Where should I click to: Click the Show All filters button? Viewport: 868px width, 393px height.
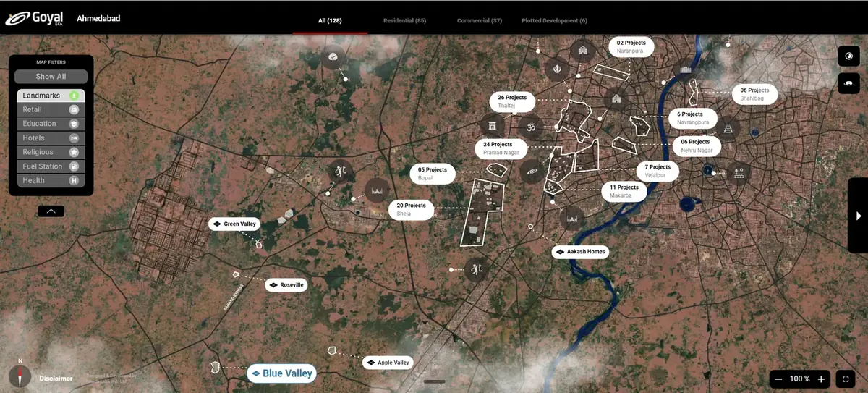(x=51, y=76)
